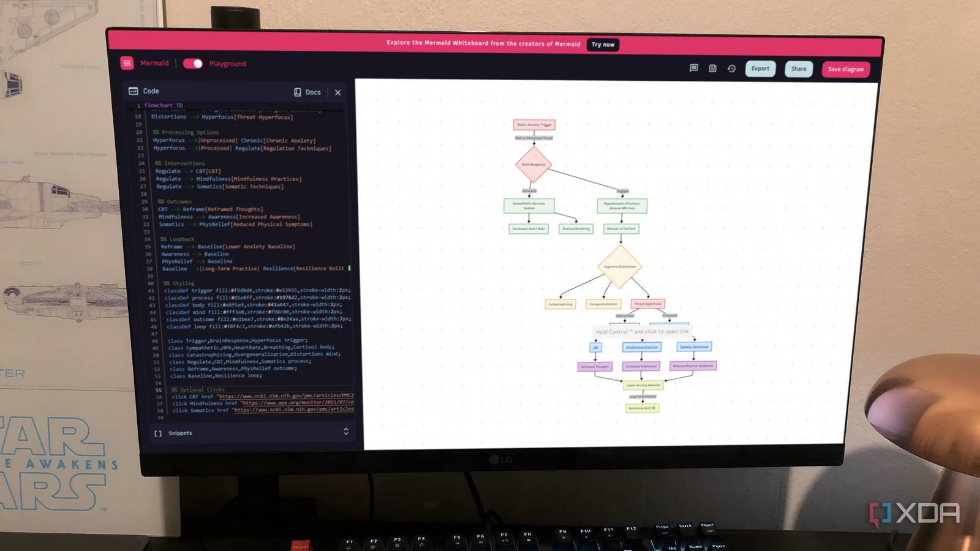Expand the Snippets section chevron
Viewport: 980px width, 551px height.
click(x=345, y=432)
